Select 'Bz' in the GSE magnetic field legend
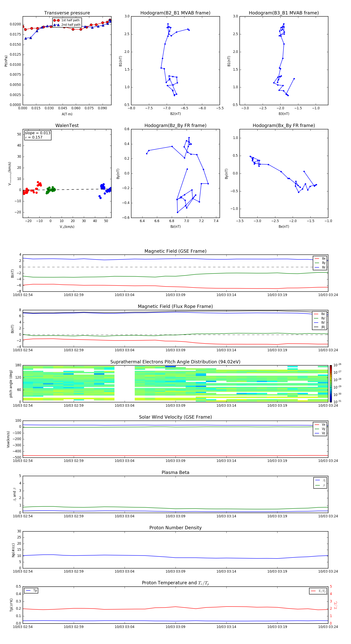This screenshot has width=351, height=644. [320, 267]
